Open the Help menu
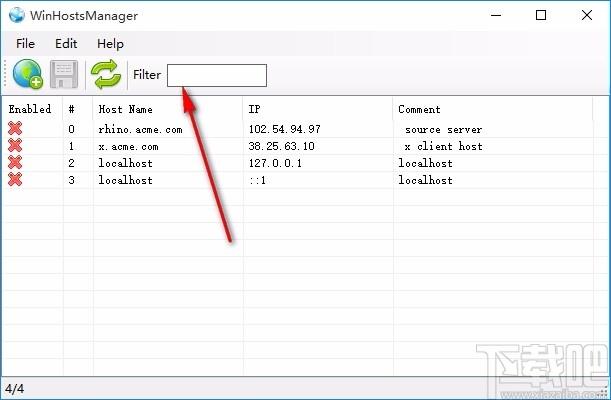The width and height of the screenshot is (611, 400). coord(110,44)
